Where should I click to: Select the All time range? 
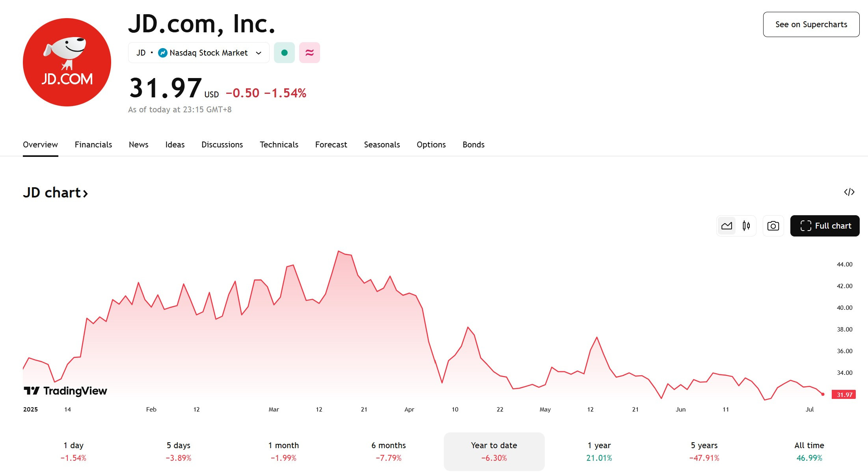pyautogui.click(x=809, y=452)
